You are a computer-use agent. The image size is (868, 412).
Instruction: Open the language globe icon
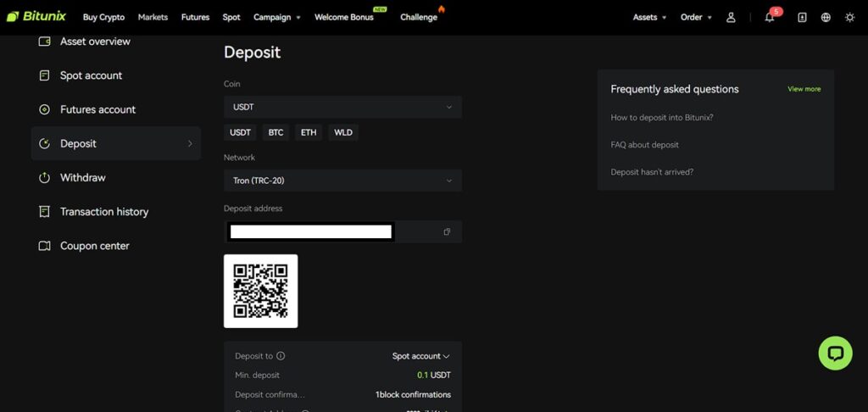(826, 17)
